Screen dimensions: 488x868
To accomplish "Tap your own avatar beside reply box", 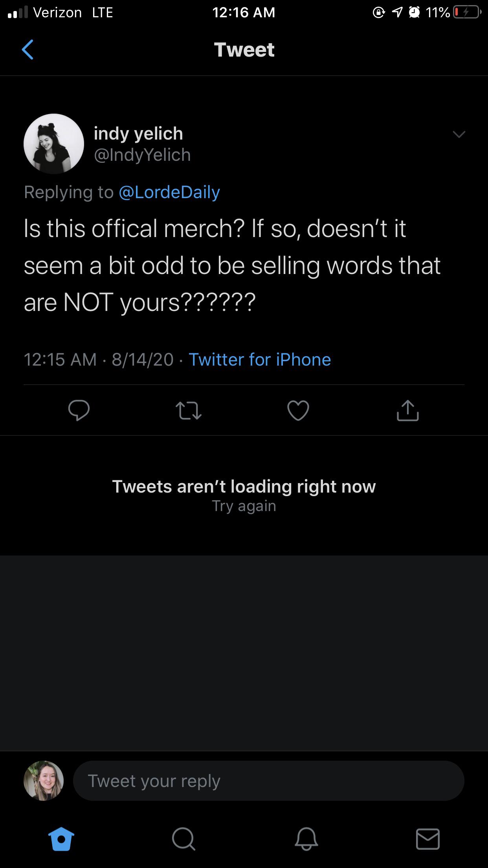I will pyautogui.click(x=44, y=781).
